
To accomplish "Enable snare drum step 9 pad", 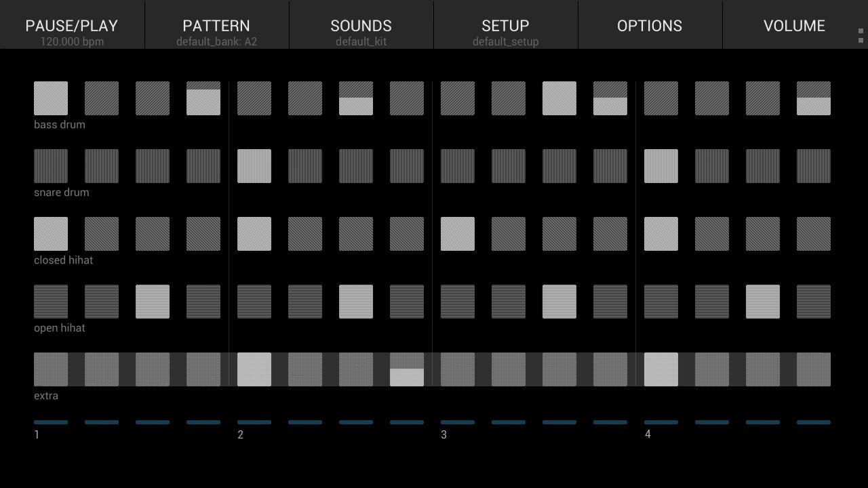I will pos(458,166).
